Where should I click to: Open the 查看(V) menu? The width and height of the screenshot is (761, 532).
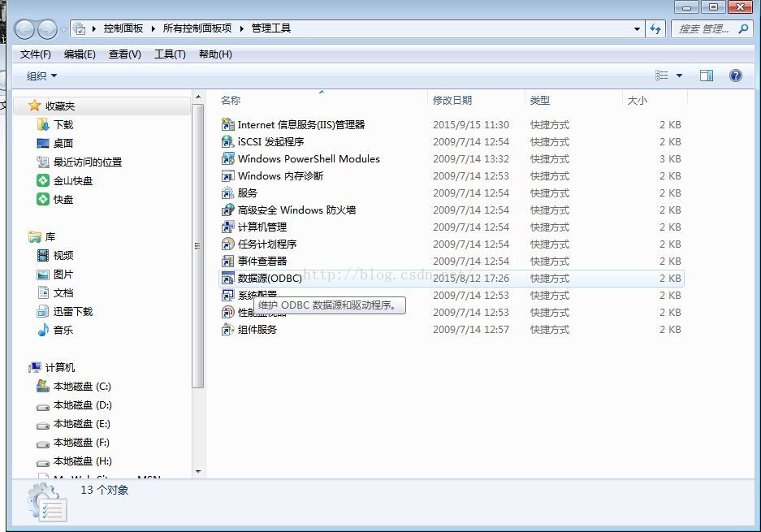125,54
